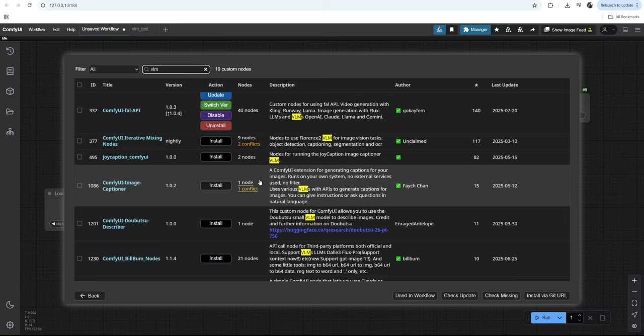Add a new workflow tab with plus
644x336 pixels.
tap(165, 30)
